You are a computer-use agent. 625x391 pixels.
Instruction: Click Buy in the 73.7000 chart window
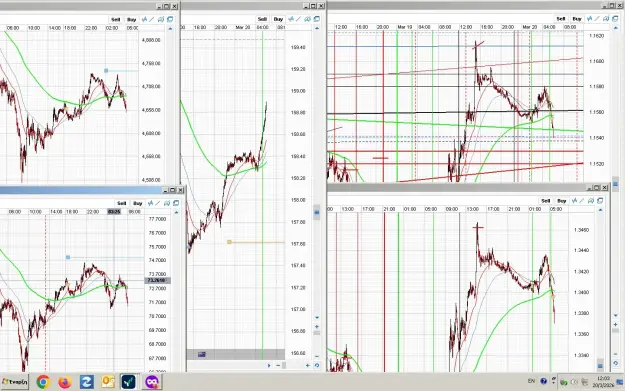click(138, 203)
